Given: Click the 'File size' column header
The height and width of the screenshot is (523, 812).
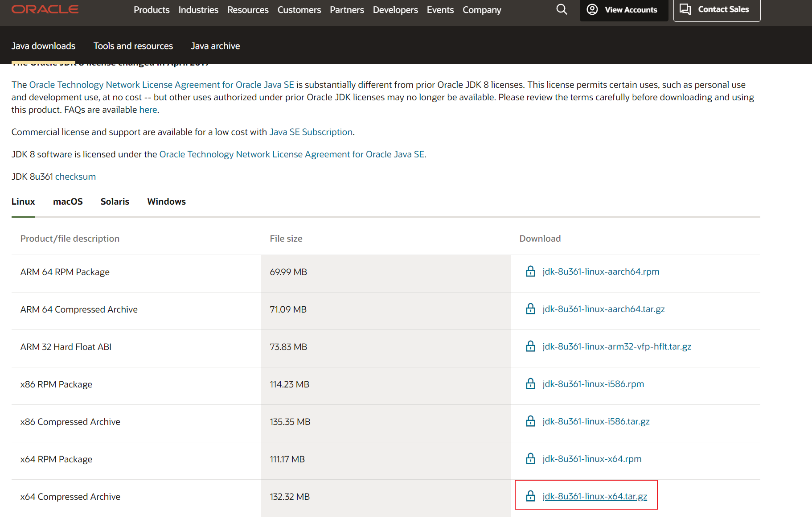Looking at the screenshot, I should click(286, 239).
